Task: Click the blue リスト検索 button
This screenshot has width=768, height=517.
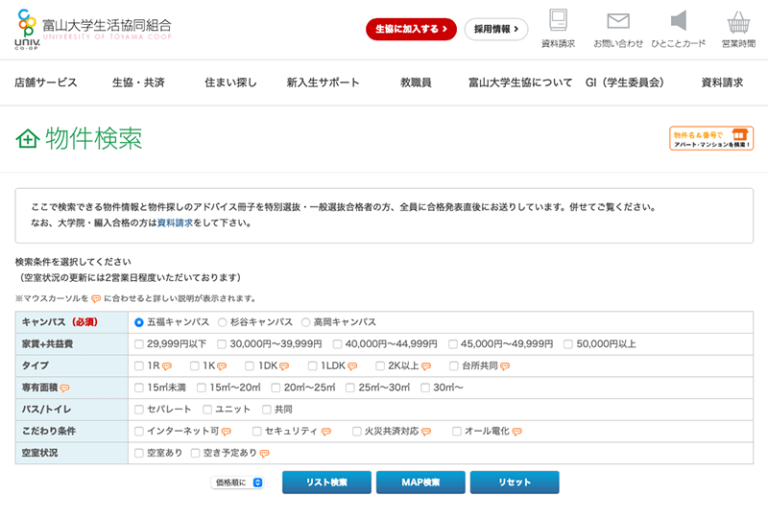Action: [x=327, y=482]
